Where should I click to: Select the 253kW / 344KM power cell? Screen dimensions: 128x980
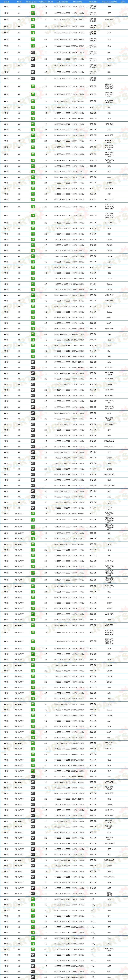[78, 39]
